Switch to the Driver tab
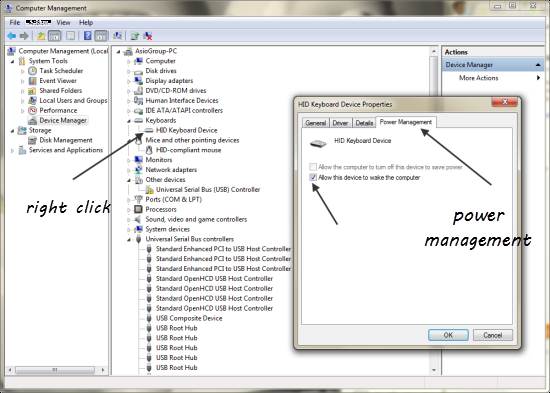Viewport: 550px width, 393px height. pos(340,123)
